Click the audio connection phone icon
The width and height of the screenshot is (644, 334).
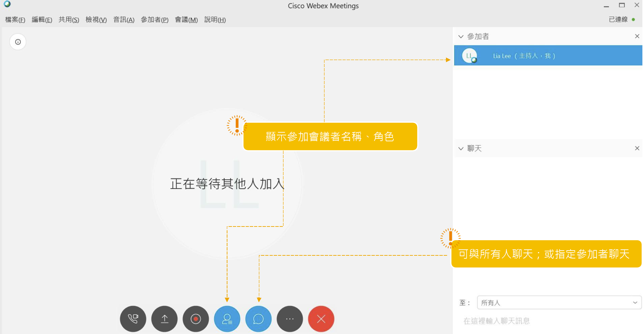click(133, 319)
